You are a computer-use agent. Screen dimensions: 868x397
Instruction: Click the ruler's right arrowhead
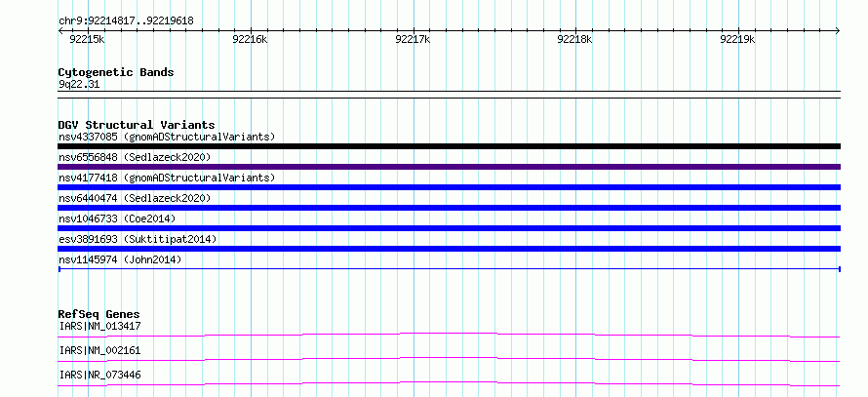click(838, 31)
